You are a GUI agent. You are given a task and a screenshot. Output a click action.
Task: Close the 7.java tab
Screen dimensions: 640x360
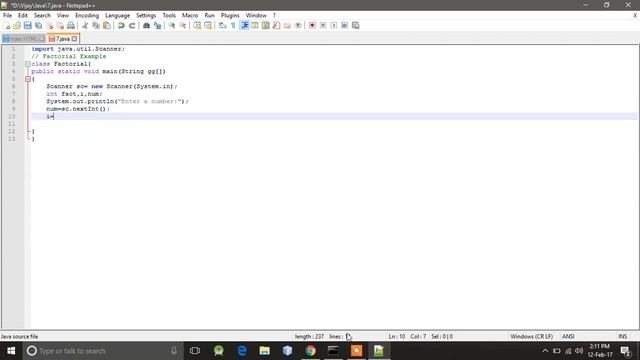click(74, 39)
